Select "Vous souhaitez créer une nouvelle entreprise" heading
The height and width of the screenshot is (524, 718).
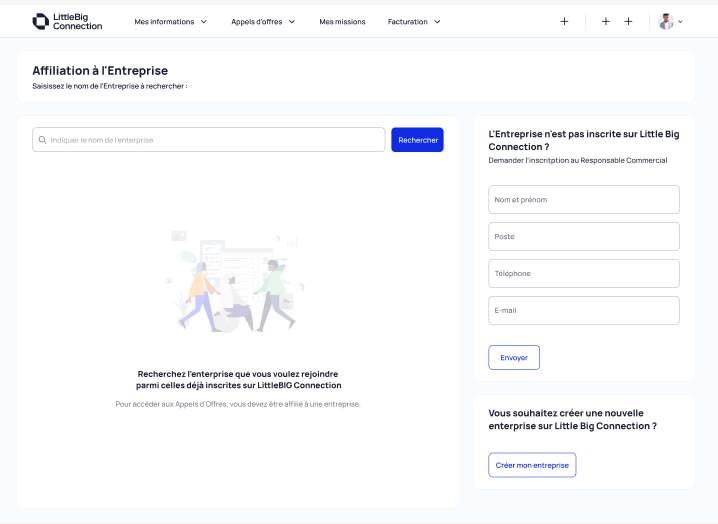tap(572, 419)
